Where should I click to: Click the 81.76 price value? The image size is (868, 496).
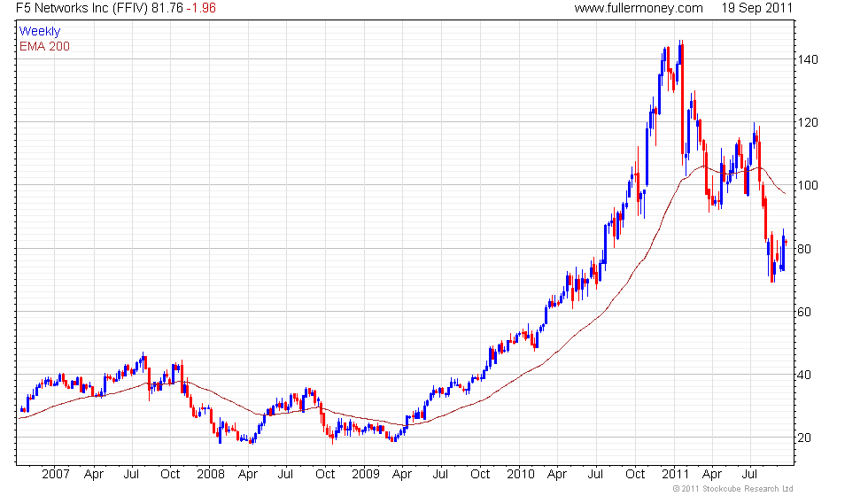click(167, 8)
